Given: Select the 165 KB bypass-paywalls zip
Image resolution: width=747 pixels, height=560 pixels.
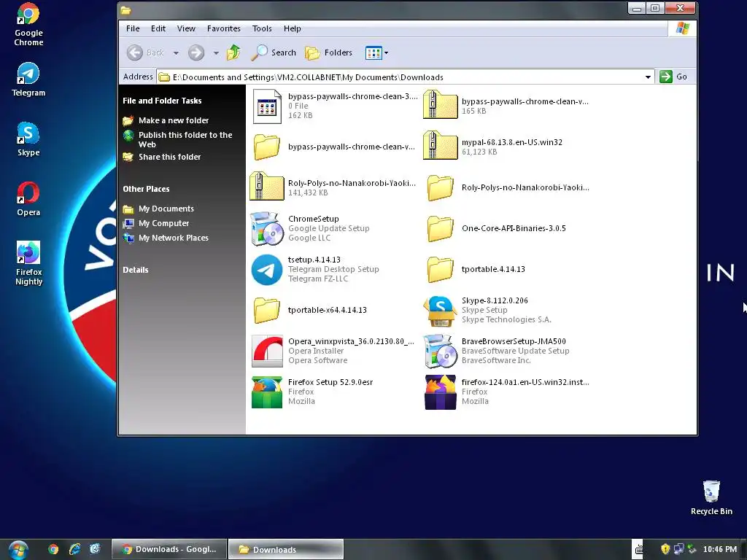Looking at the screenshot, I should [x=440, y=106].
